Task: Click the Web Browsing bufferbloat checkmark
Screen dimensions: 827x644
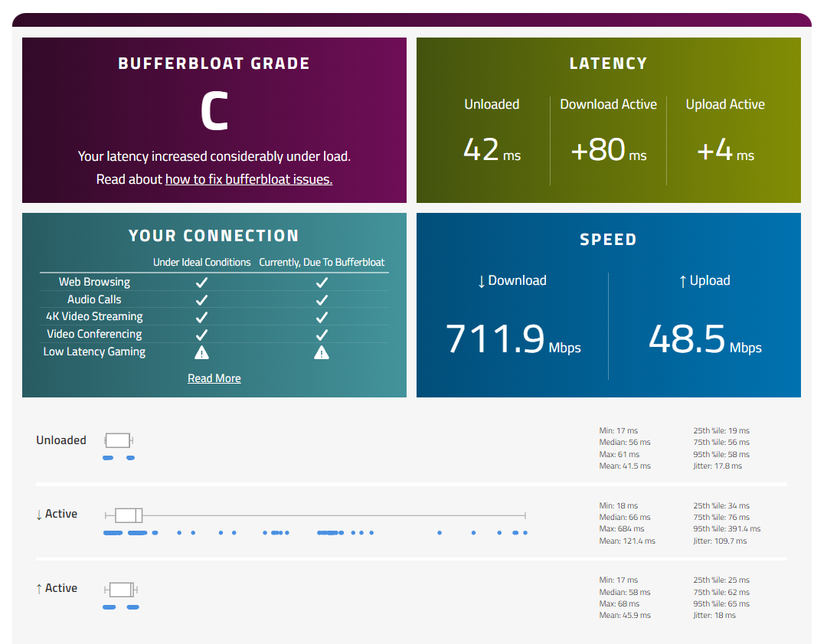Action: [x=322, y=283]
